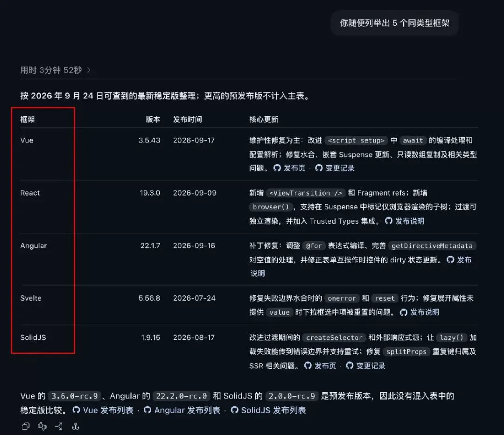Click the onerror code chip
The height and width of the screenshot is (435, 504).
[342, 298]
